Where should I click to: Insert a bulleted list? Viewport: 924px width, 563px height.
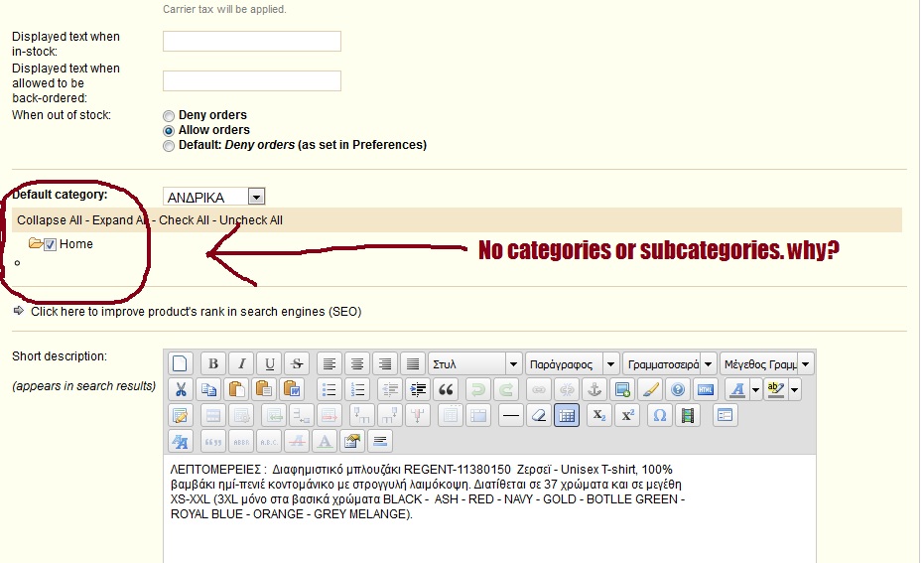[x=330, y=389]
